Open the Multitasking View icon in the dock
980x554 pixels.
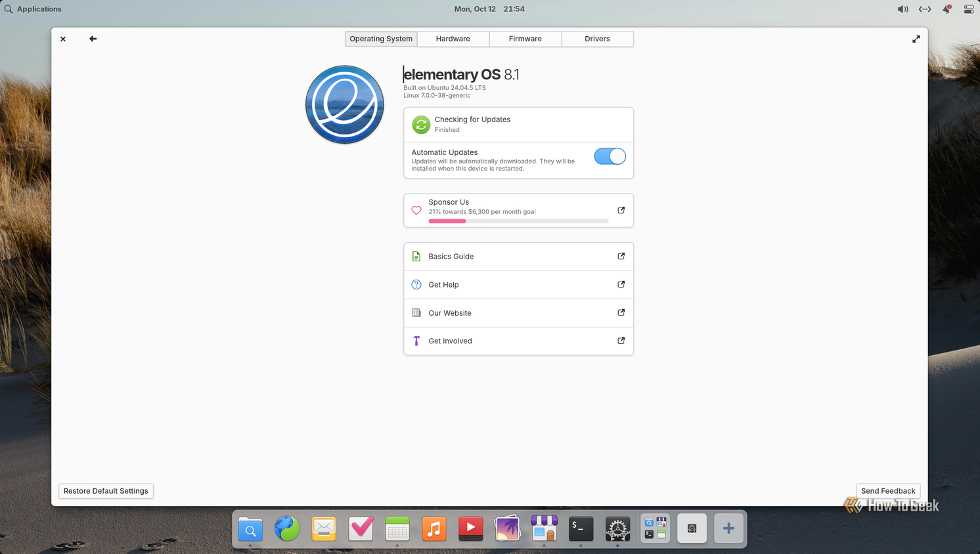[655, 528]
